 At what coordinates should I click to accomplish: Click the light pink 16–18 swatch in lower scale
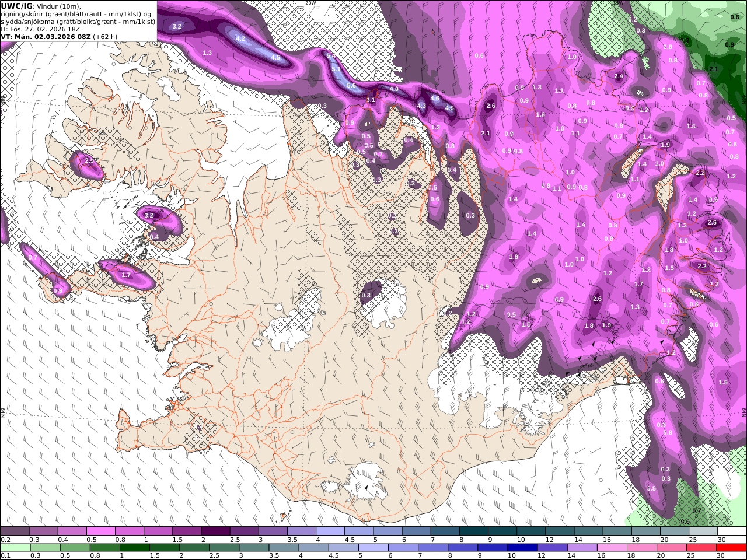(612, 548)
